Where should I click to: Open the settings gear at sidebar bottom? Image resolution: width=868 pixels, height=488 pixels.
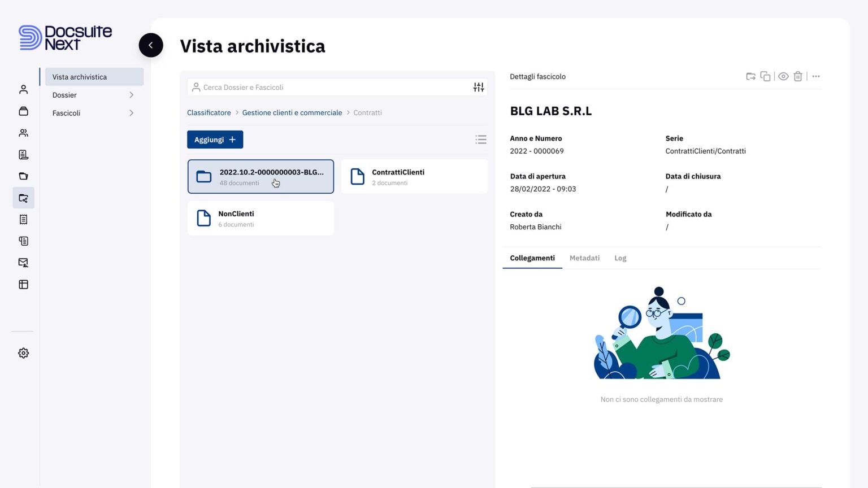pos(23,352)
